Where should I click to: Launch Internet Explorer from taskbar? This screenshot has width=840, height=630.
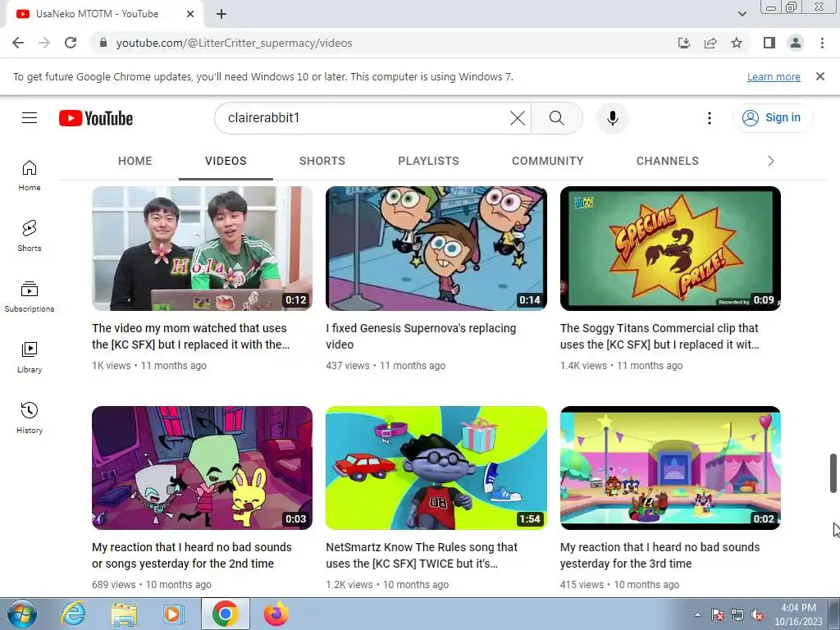(73, 614)
